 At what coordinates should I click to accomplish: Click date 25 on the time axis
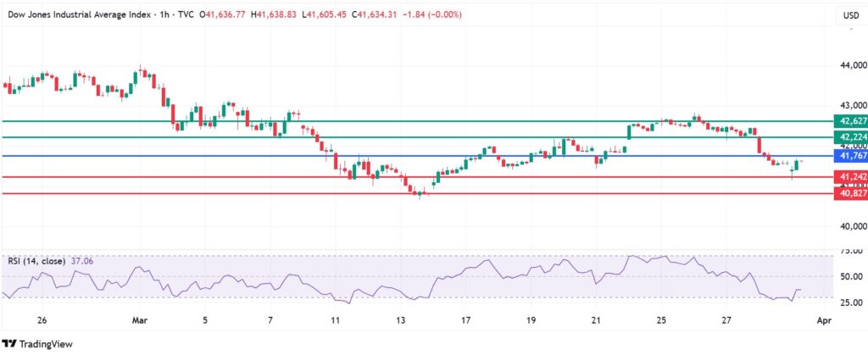point(661,322)
